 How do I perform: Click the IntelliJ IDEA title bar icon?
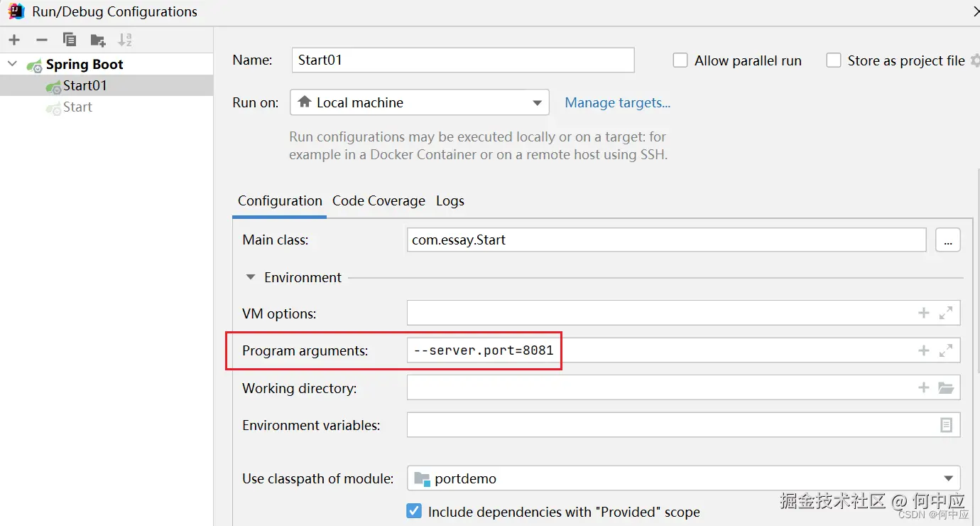coord(16,11)
